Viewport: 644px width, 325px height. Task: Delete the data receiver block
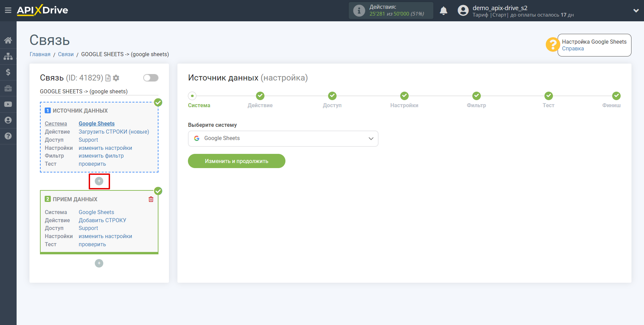(151, 199)
